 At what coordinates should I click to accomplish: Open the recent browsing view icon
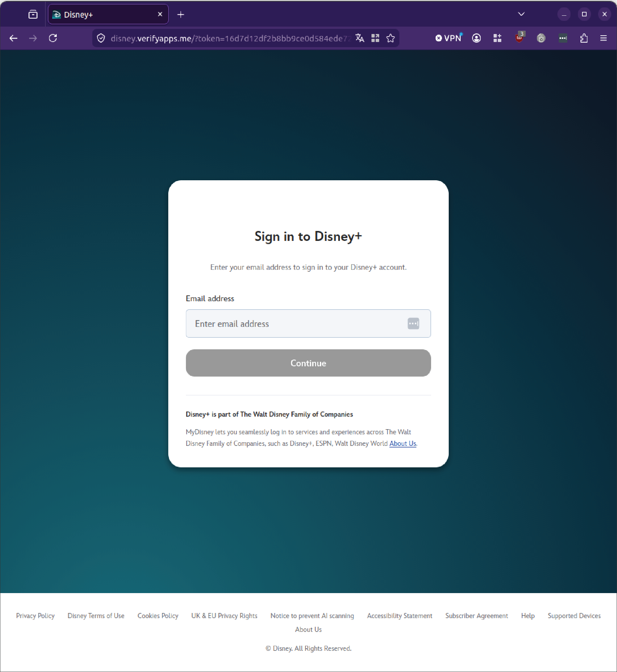(x=33, y=14)
